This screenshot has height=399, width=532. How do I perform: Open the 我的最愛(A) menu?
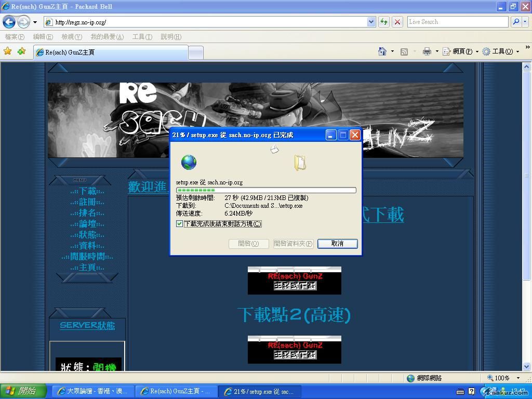click(x=107, y=37)
